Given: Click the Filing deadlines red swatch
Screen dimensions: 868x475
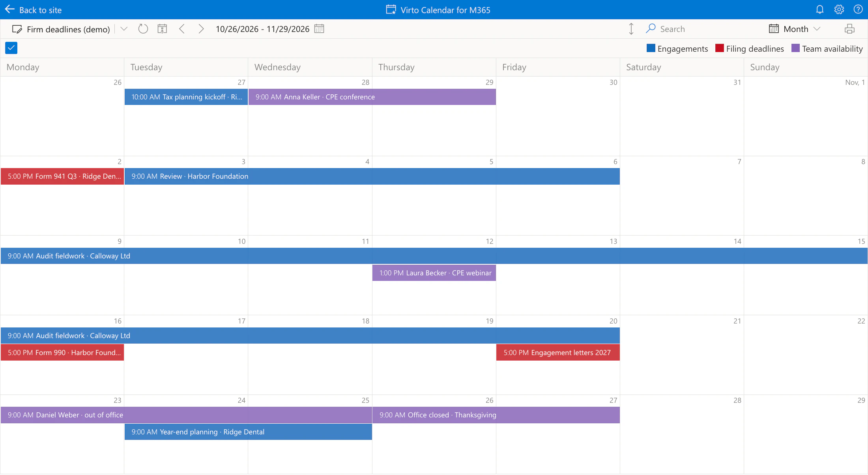Looking at the screenshot, I should coord(720,48).
